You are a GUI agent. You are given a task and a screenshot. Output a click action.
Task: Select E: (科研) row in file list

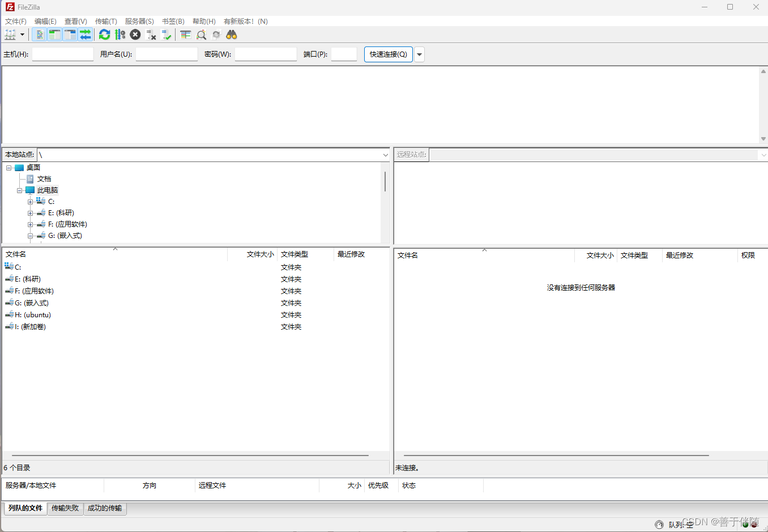click(x=195, y=279)
